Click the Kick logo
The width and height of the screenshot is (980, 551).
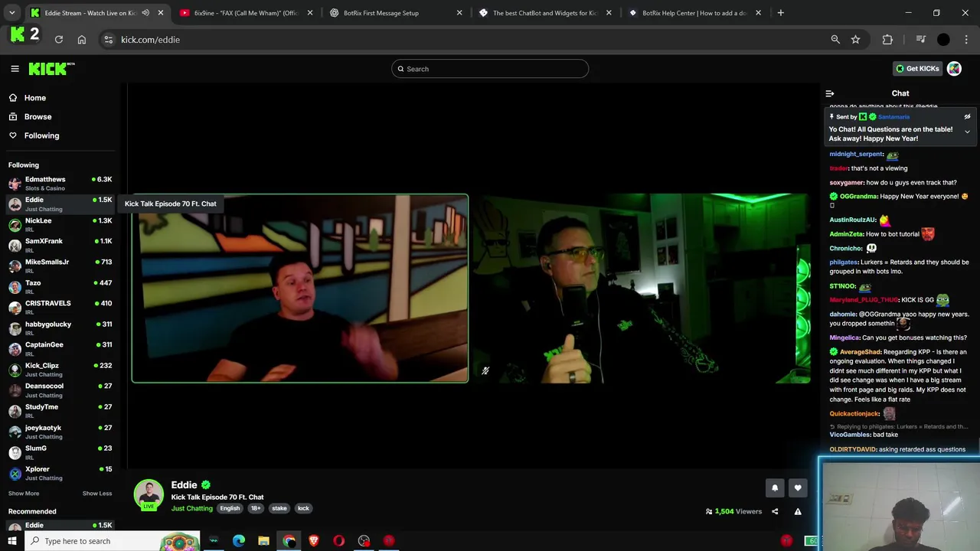point(51,69)
